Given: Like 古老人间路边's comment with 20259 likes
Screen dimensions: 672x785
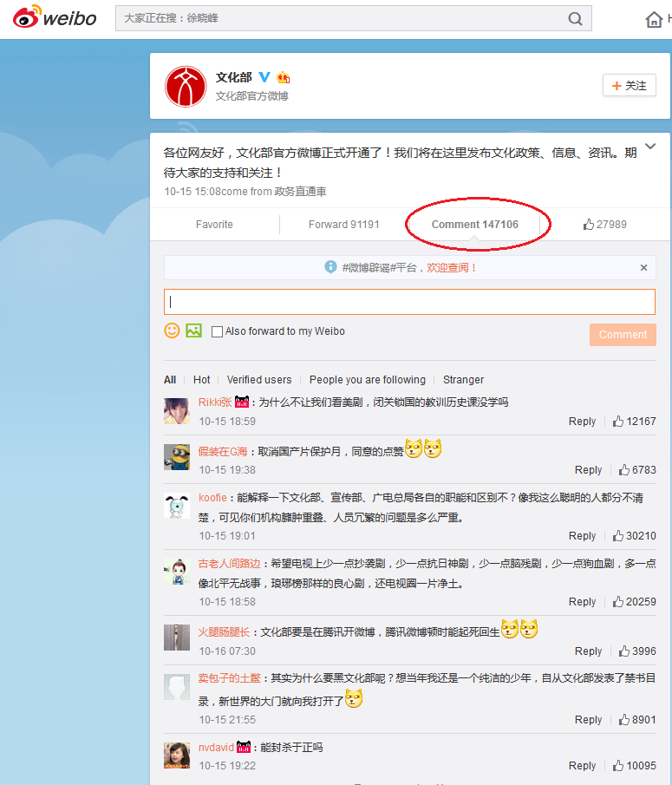Looking at the screenshot, I should point(634,601).
